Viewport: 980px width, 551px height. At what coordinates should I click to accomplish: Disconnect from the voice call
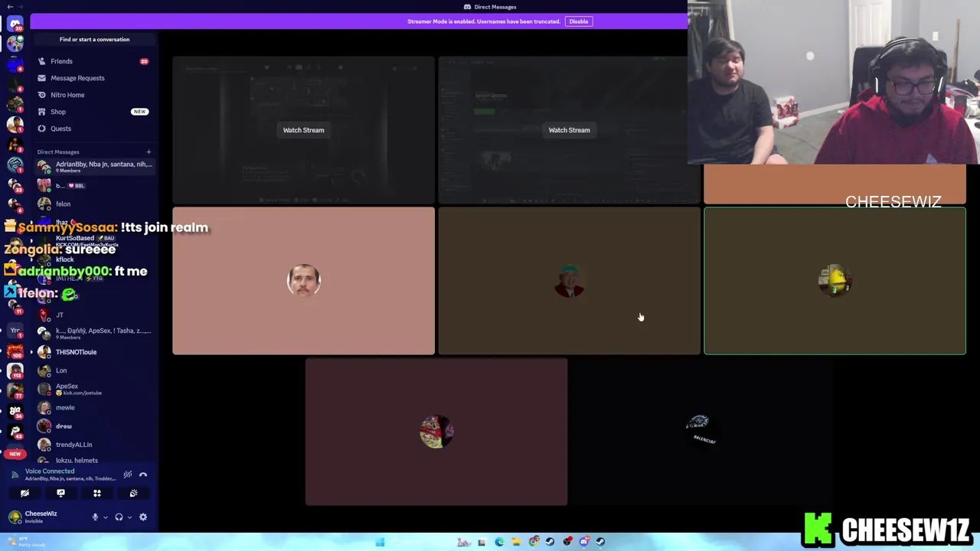(143, 474)
